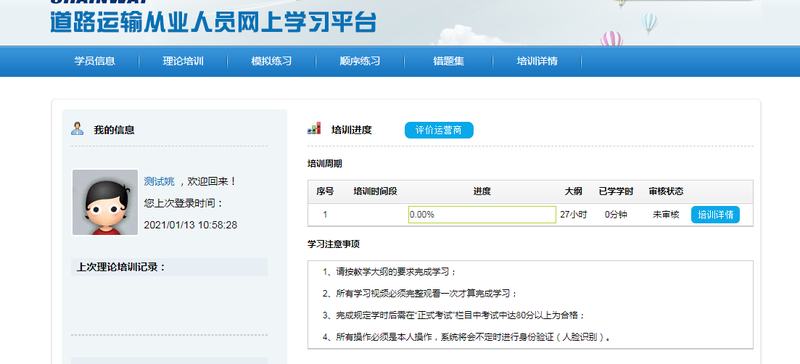Screen dimensions: 800x364
Task: Click the 27小时 cell
Action: point(573,214)
